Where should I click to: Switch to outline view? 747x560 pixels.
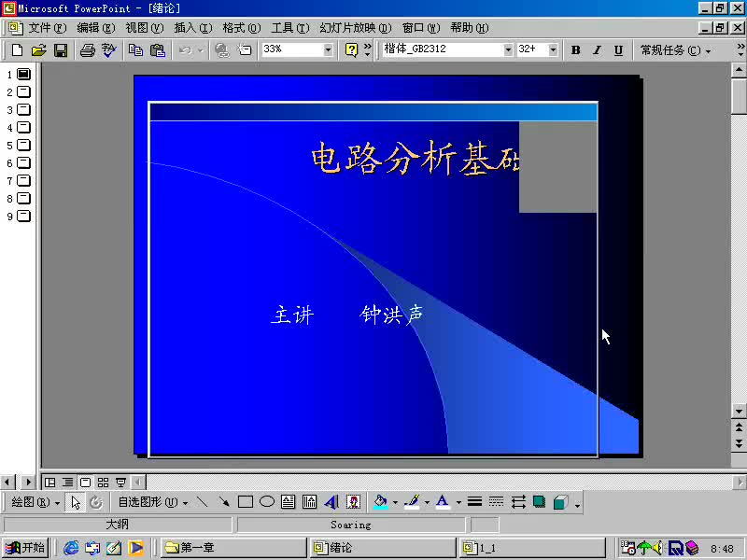[67, 483]
